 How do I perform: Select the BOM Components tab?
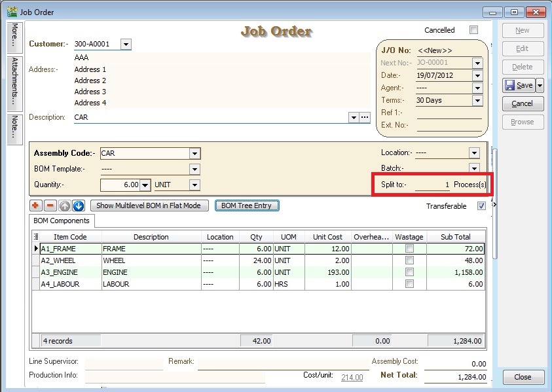pyautogui.click(x=62, y=221)
